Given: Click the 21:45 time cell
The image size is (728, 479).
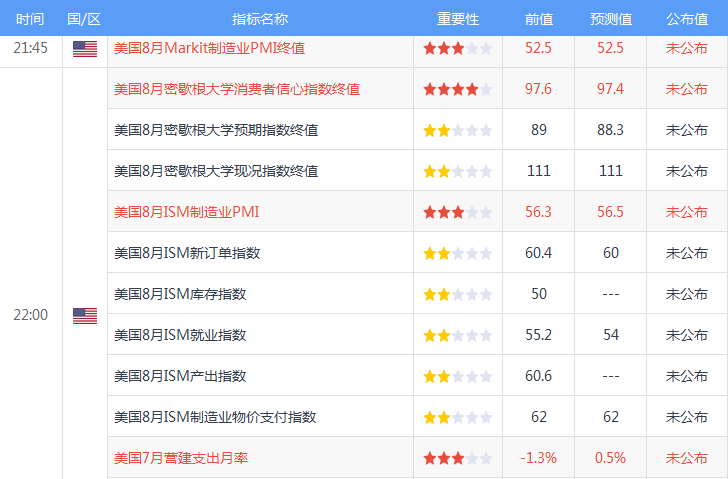Looking at the screenshot, I should tap(31, 48).
